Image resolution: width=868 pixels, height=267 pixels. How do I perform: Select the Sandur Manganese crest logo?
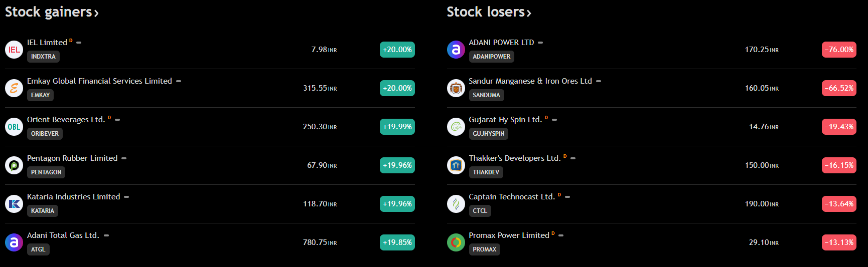pos(456,88)
